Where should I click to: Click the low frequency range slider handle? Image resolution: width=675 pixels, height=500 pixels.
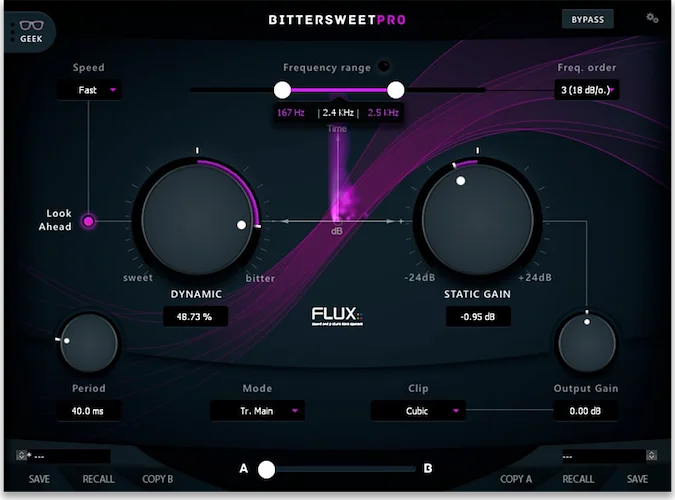pyautogui.click(x=282, y=90)
